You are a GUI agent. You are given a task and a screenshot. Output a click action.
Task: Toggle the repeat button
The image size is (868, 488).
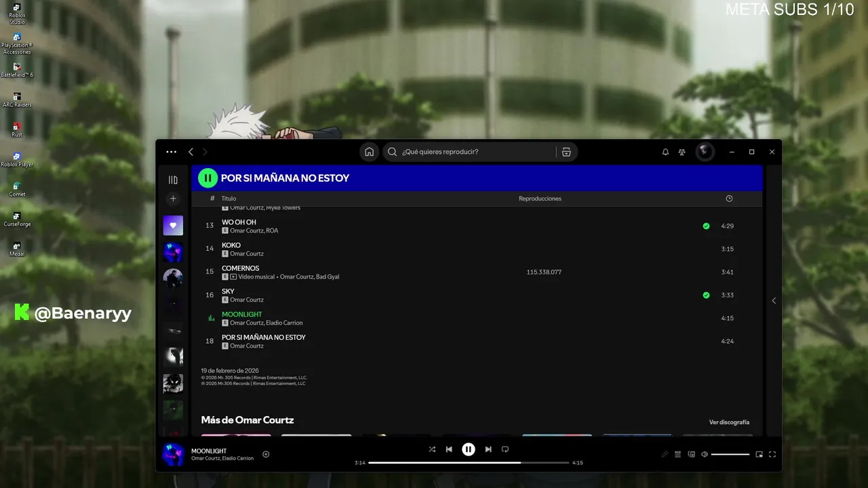(x=505, y=449)
